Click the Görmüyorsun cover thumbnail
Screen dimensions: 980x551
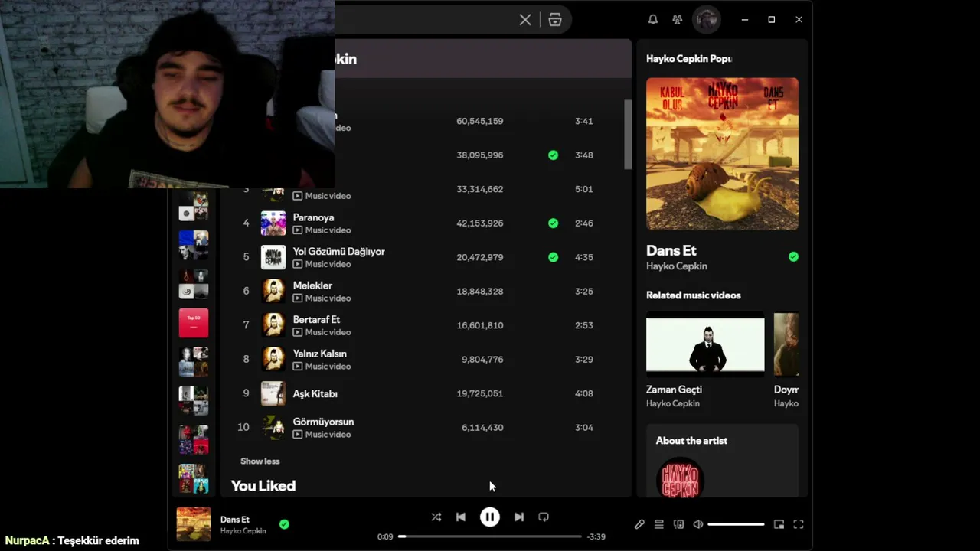click(273, 428)
